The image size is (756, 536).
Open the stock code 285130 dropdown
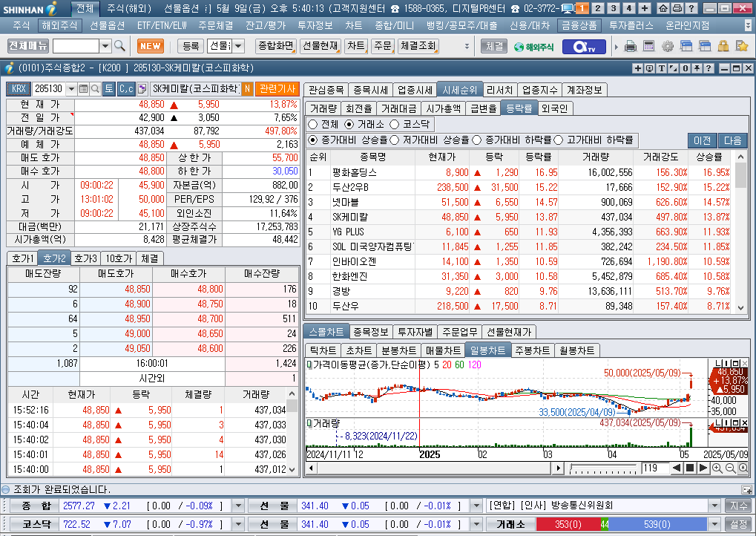tap(71, 89)
